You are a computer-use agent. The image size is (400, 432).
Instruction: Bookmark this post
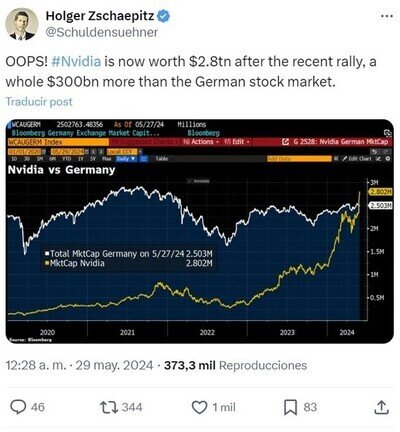(x=290, y=407)
